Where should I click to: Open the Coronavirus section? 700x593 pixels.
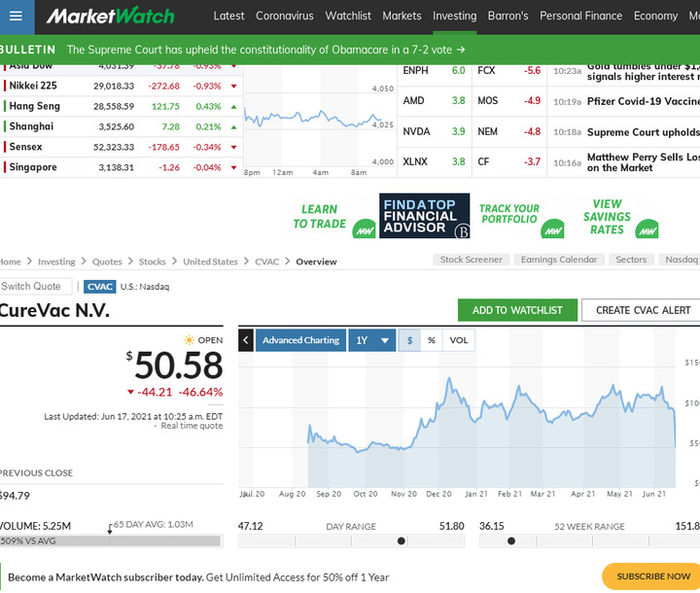pos(284,17)
